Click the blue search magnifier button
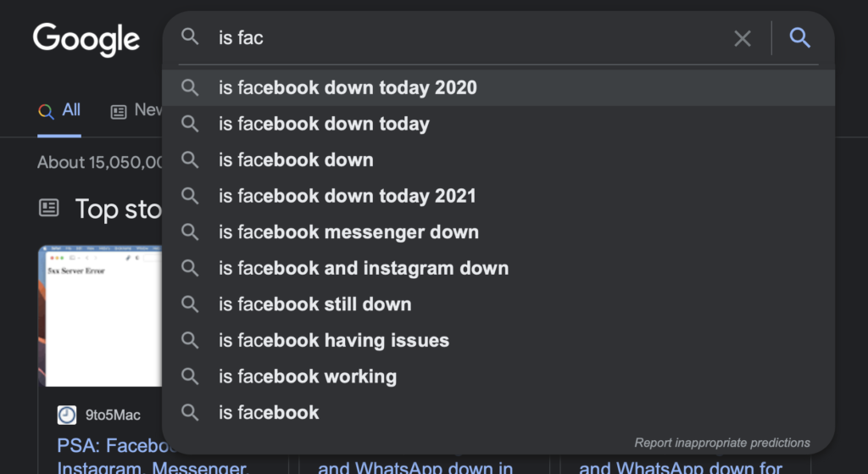 click(800, 38)
